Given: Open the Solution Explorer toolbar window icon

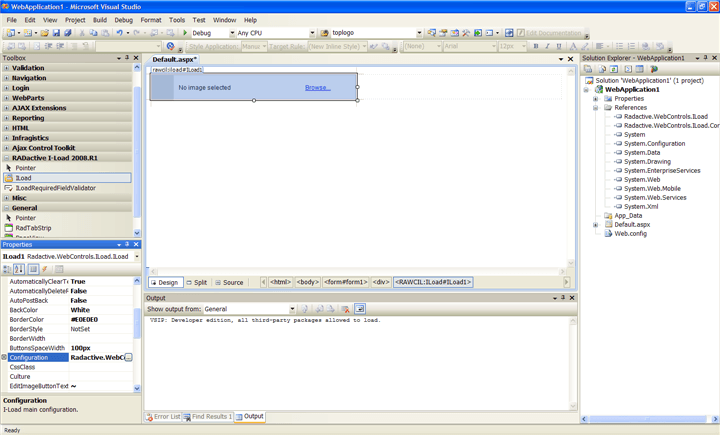Looking at the screenshot, I should (x=432, y=33).
